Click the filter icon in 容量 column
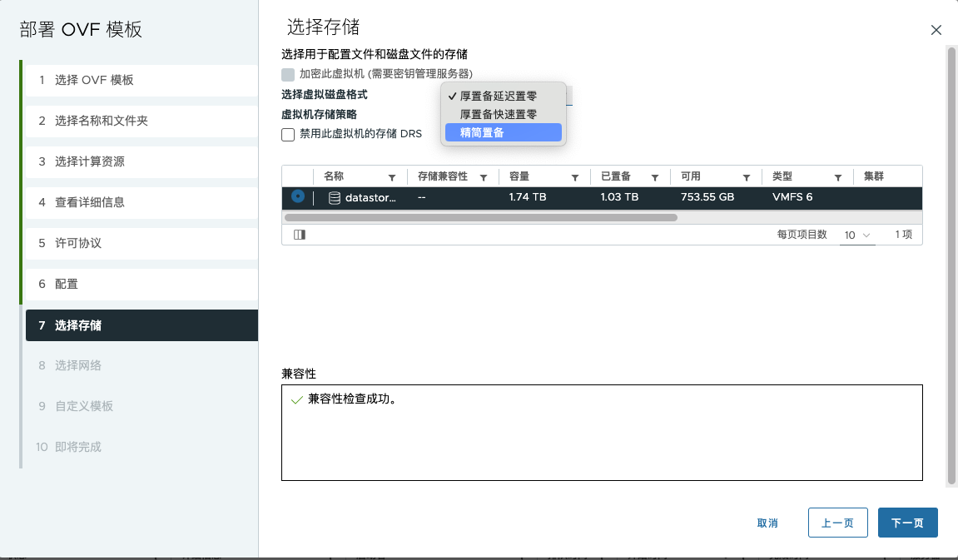The image size is (958, 560). click(575, 177)
